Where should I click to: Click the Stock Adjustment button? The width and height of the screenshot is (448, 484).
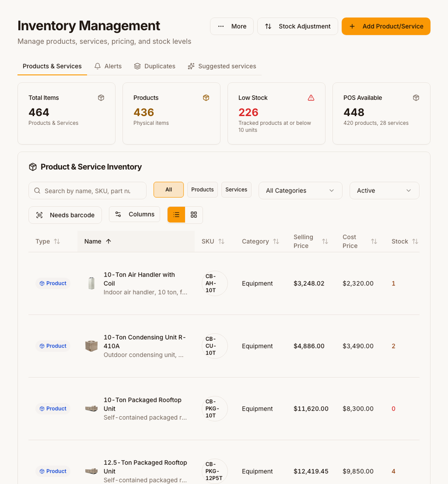pyautogui.click(x=298, y=26)
